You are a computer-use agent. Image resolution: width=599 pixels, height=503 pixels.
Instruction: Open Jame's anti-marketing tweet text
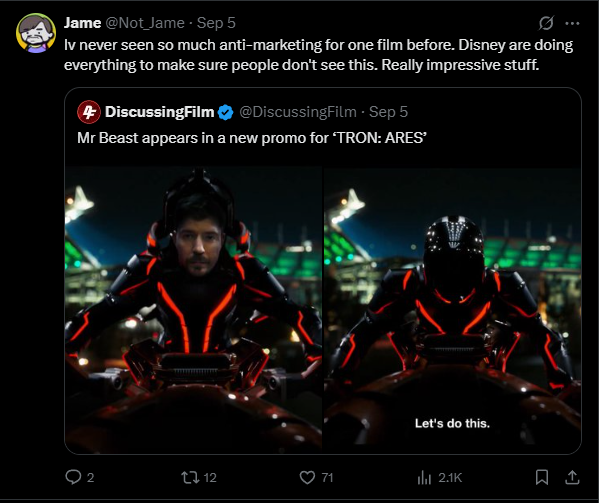click(x=319, y=55)
